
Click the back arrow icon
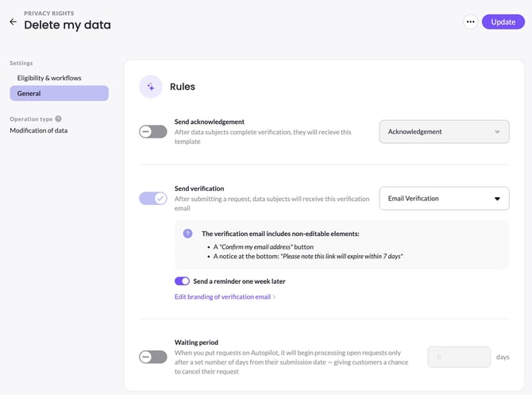coord(13,22)
